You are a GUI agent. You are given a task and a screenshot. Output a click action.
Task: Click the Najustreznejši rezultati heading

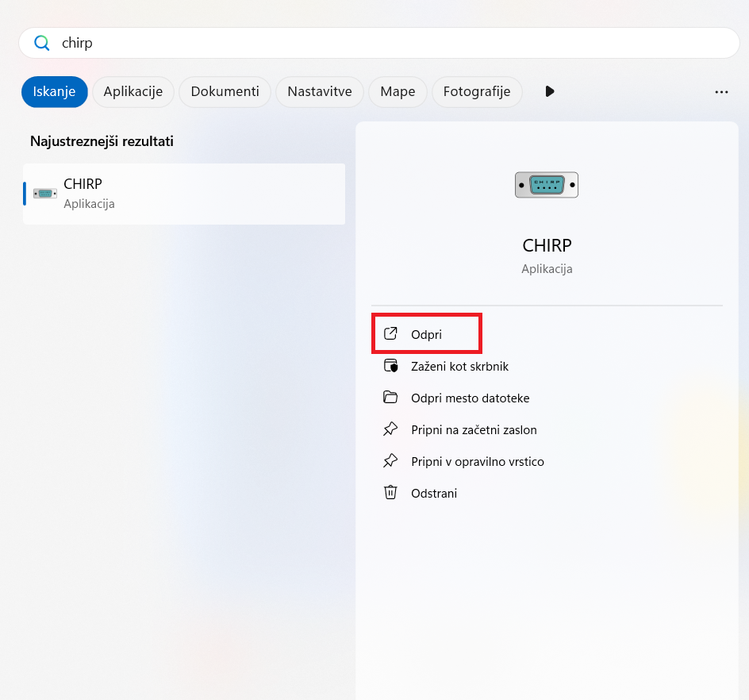(x=102, y=141)
